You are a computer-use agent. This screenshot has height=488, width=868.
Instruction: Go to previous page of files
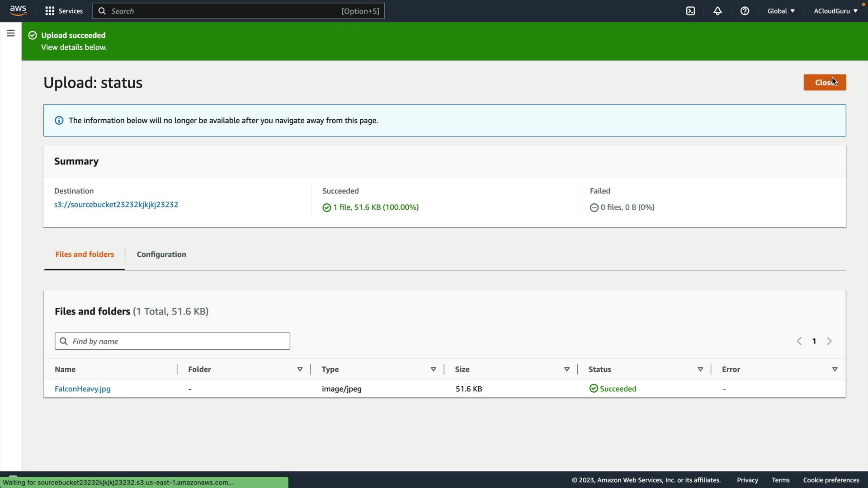[799, 341]
